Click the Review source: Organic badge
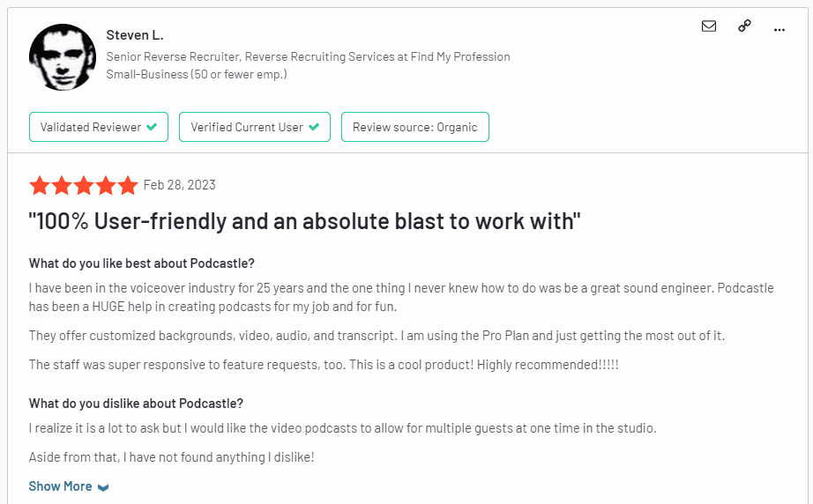 pos(414,127)
